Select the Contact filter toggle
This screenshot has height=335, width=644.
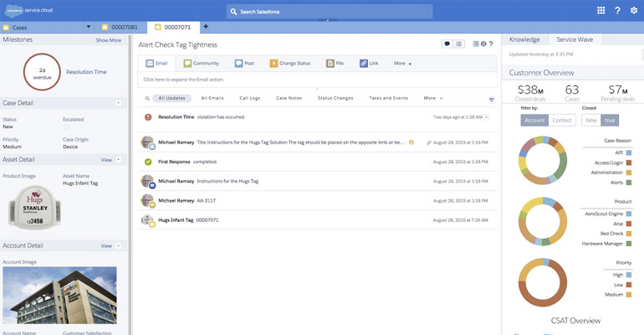pyautogui.click(x=562, y=121)
